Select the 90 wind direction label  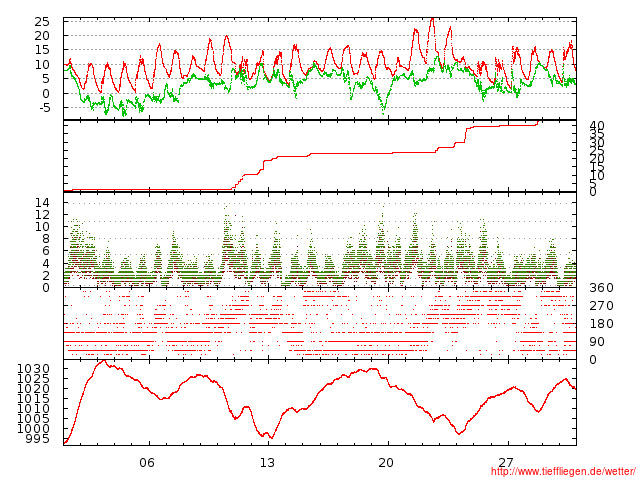click(x=597, y=342)
